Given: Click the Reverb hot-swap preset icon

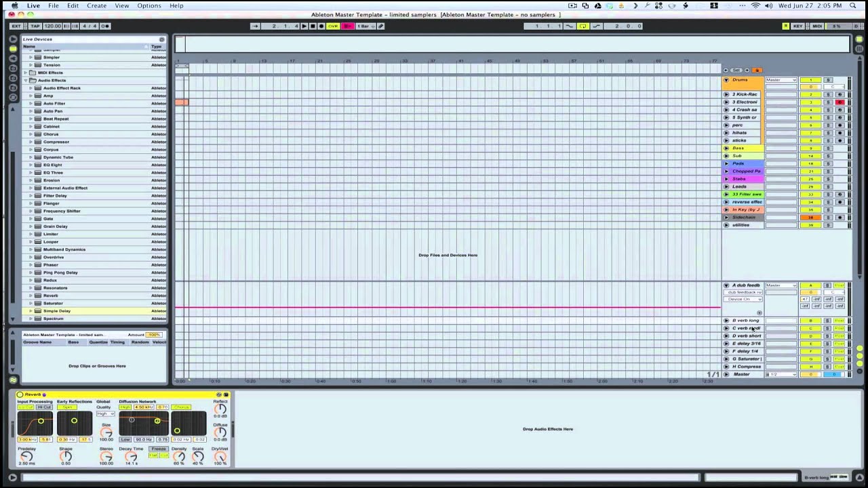Looking at the screenshot, I should 219,394.
